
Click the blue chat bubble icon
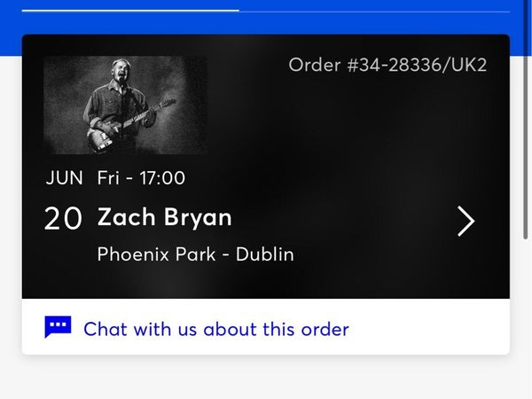(58, 326)
